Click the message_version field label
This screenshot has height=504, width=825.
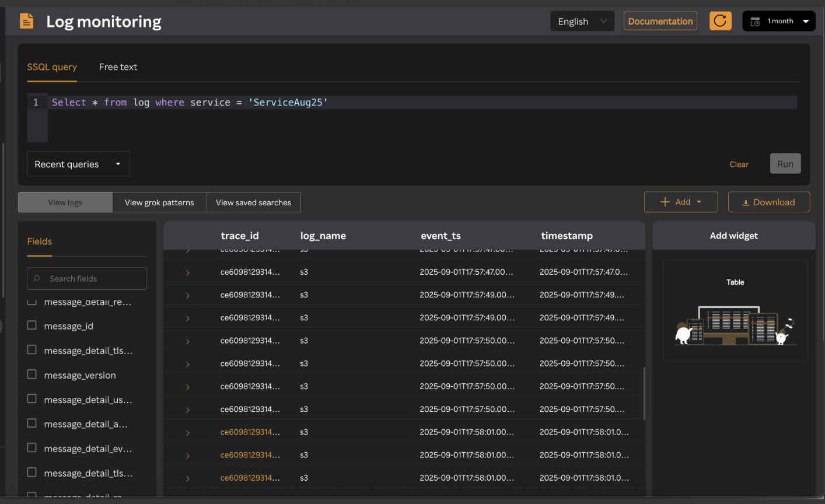point(80,375)
